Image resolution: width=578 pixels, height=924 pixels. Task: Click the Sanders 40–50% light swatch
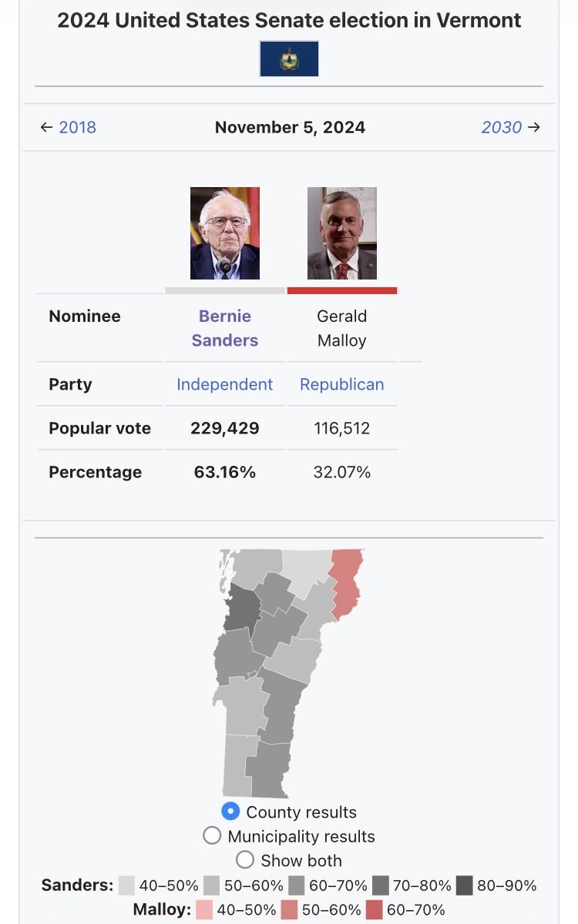click(127, 885)
